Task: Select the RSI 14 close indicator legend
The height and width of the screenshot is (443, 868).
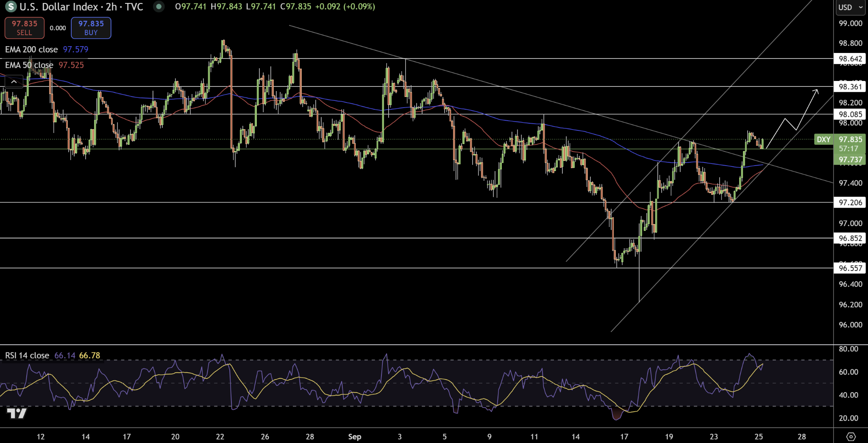Action: click(27, 355)
